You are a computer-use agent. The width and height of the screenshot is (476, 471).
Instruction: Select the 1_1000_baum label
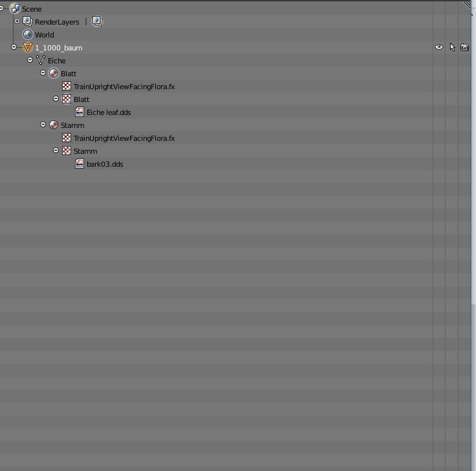[x=59, y=48]
